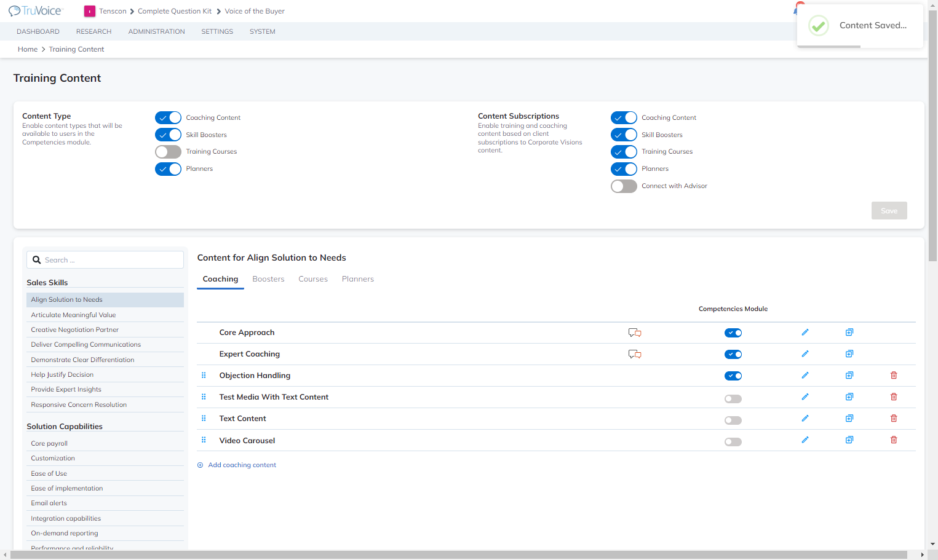Click the Sales Skills search field
This screenshot has width=938, height=560.
105,260
